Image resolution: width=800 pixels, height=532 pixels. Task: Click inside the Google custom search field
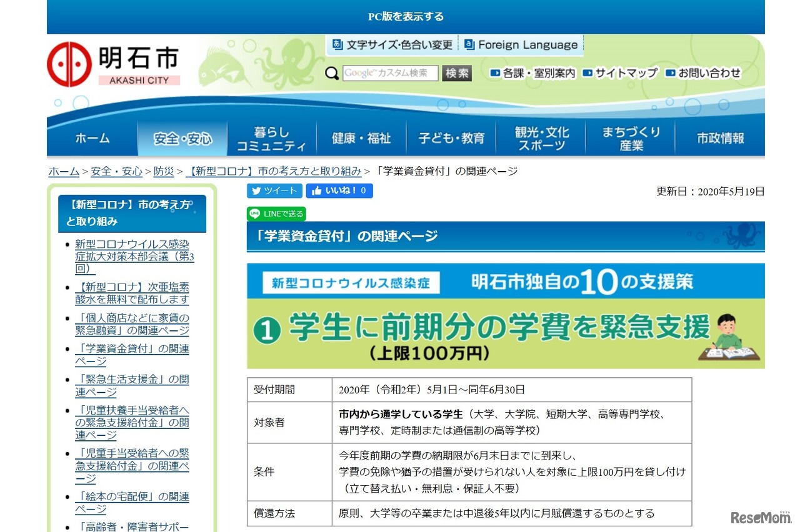click(x=389, y=73)
